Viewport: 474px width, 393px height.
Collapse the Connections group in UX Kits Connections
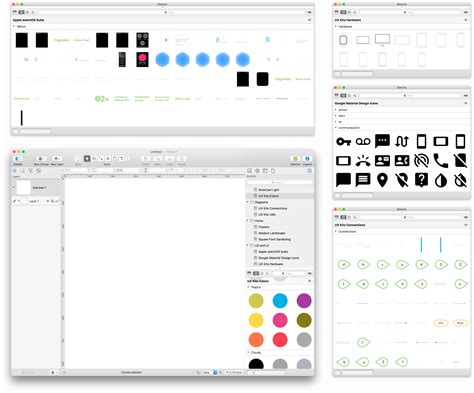tap(336, 231)
